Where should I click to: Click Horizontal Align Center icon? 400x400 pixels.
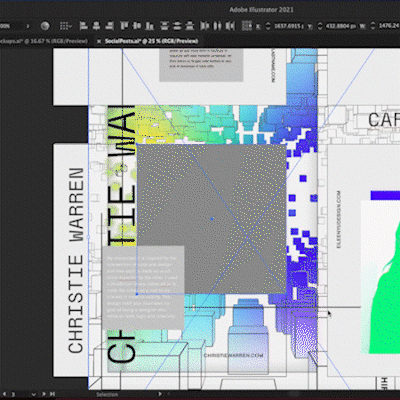click(96, 26)
